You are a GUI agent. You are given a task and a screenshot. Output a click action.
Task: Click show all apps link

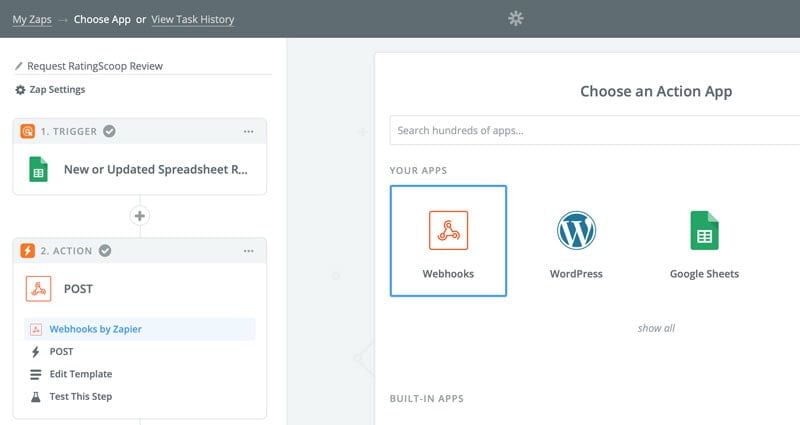[656, 328]
